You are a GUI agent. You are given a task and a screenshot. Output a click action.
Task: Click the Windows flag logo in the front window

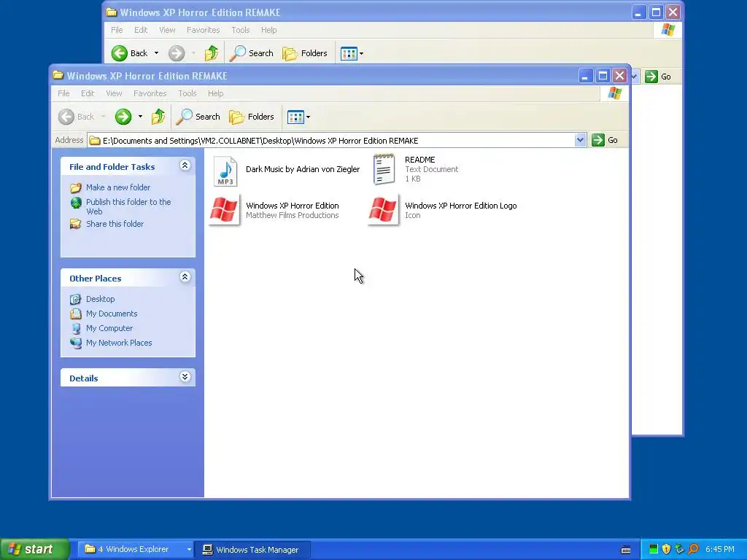point(614,93)
